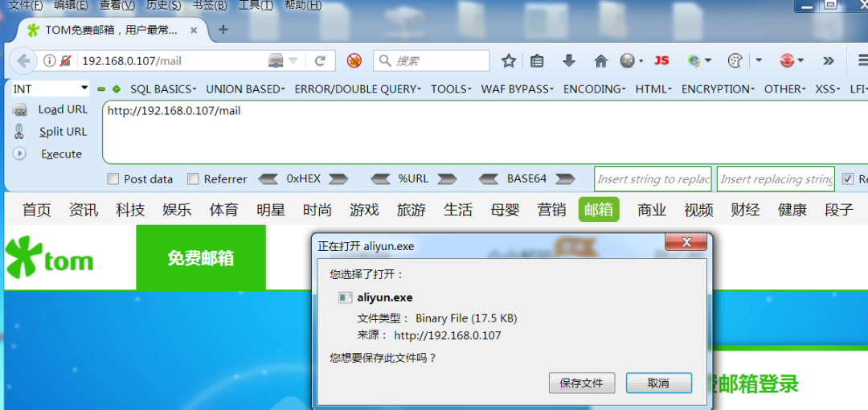Click the palette add-on icon
Screen dimensions: 868x410
(x=735, y=61)
